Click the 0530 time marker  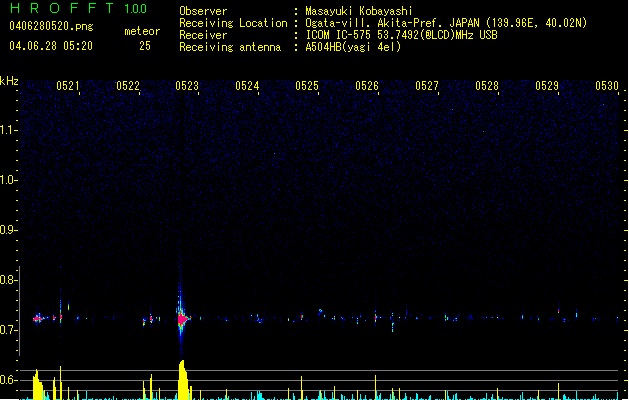(607, 86)
